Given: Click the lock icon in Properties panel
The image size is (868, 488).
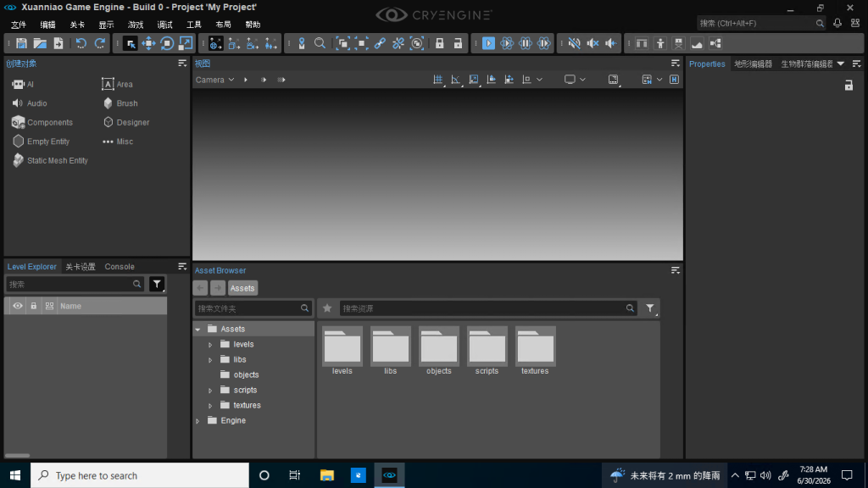Looking at the screenshot, I should coord(849,86).
